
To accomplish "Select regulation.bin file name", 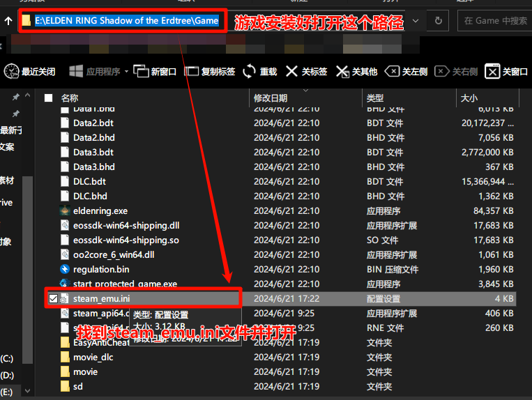I will [x=101, y=270].
